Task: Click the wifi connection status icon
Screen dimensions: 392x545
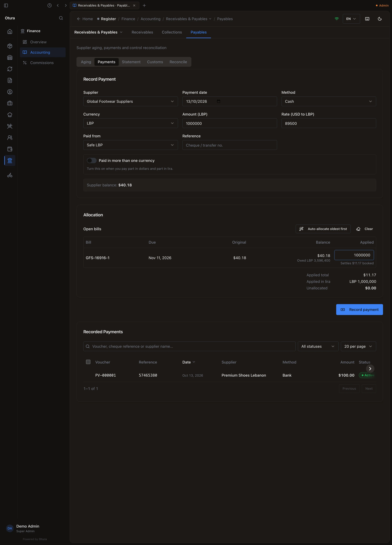Action: coord(337,19)
